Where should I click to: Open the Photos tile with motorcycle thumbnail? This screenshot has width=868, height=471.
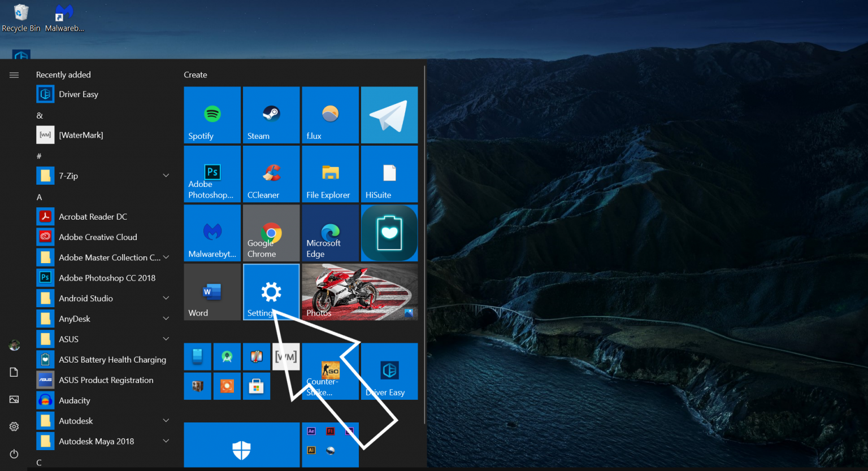tap(360, 292)
